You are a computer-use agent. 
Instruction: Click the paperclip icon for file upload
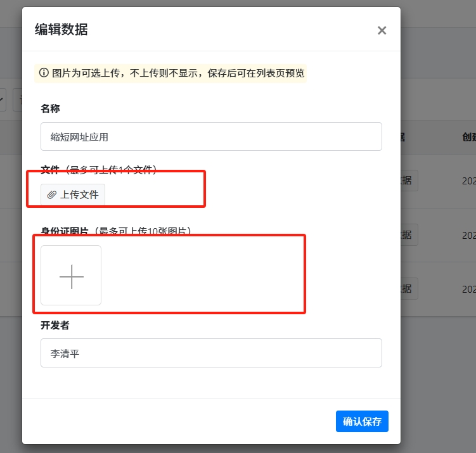52,195
